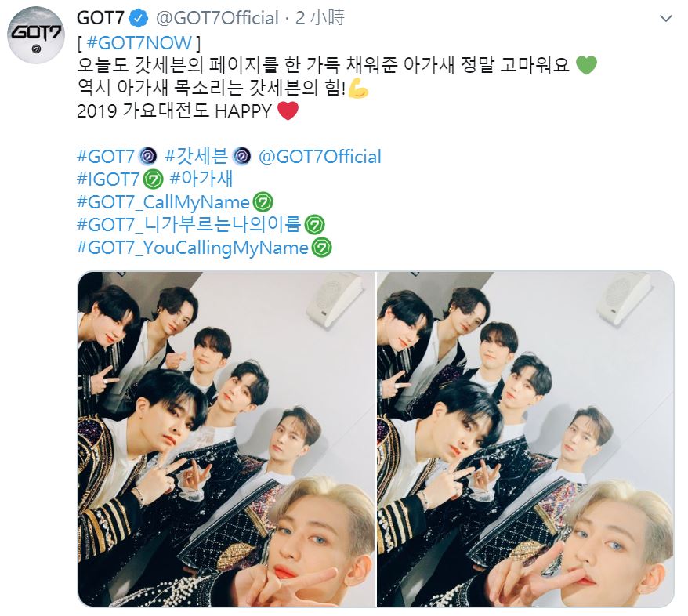The image size is (688, 616).
Task: Open the #아가새 hashtag
Action: click(201, 179)
